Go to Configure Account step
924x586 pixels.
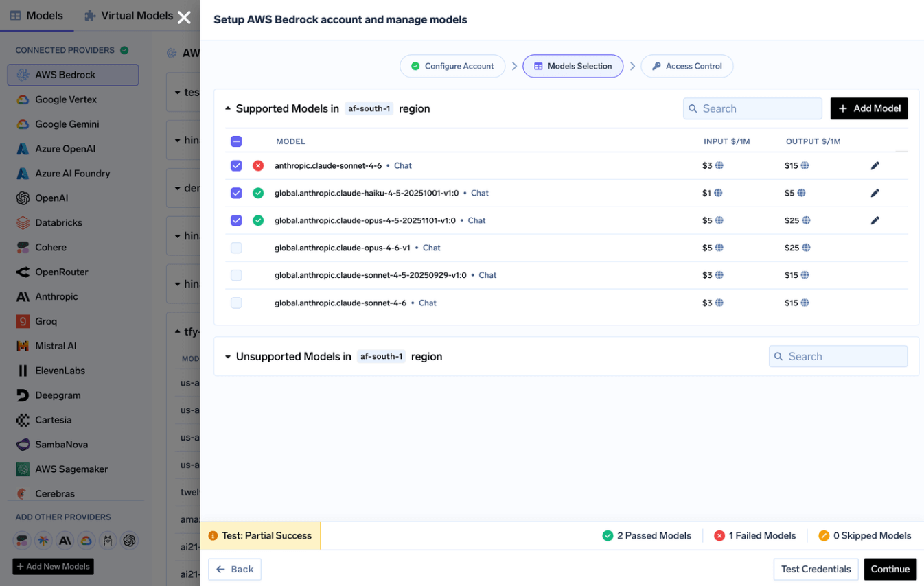(452, 66)
